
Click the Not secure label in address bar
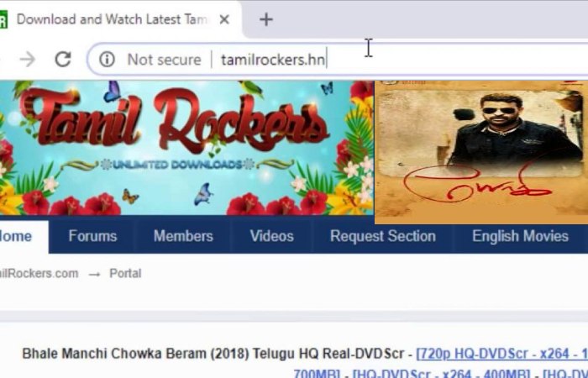(x=165, y=60)
